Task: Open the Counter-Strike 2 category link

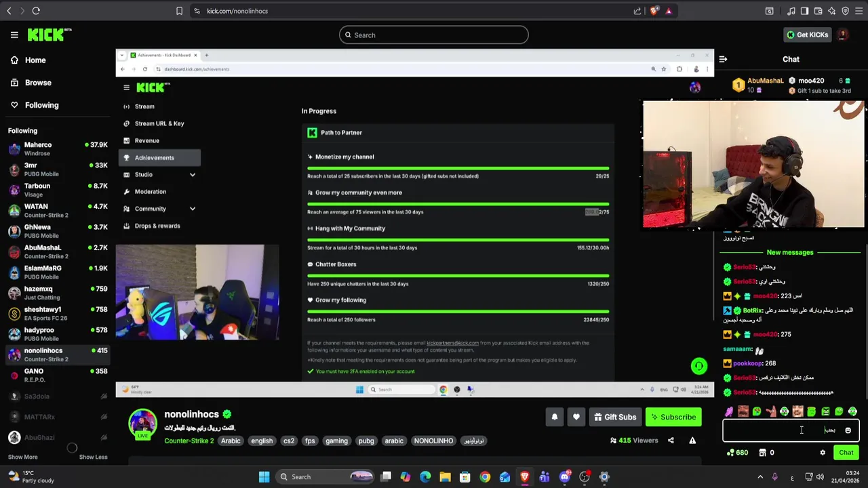Action: pyautogui.click(x=189, y=441)
